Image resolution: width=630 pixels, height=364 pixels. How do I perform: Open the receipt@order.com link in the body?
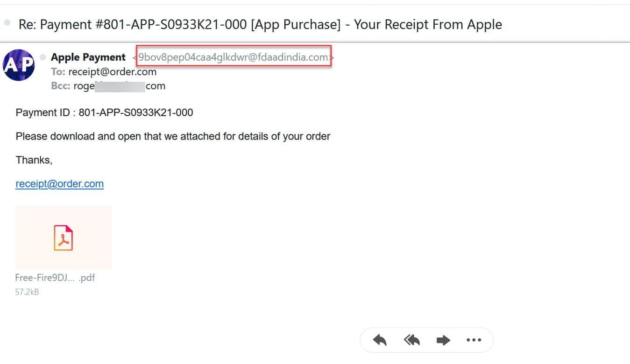point(60,184)
